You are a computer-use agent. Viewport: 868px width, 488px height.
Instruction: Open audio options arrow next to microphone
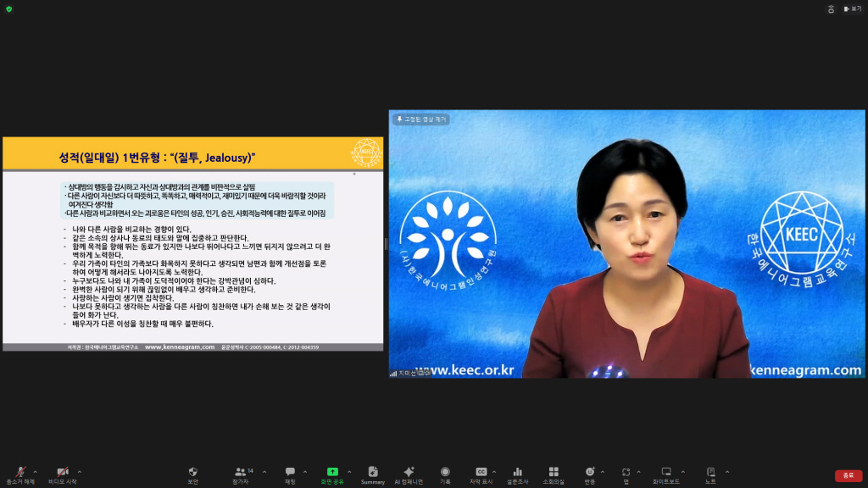(x=36, y=472)
